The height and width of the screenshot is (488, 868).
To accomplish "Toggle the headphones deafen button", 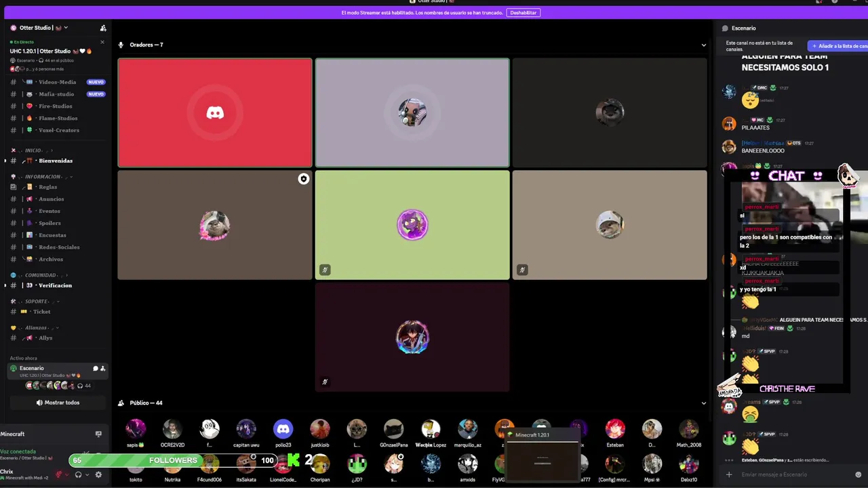I will (x=79, y=474).
